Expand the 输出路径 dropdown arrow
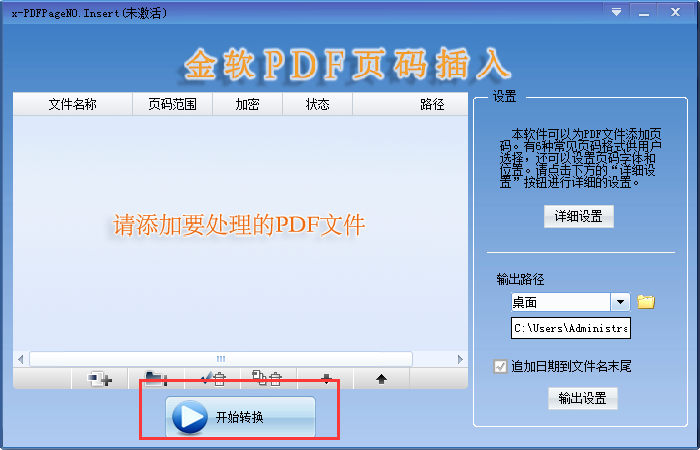This screenshot has width=700, height=450. click(620, 302)
